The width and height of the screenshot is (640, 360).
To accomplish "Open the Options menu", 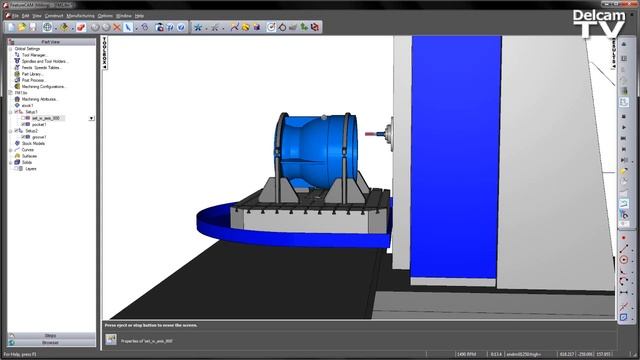I will tap(105, 16).
